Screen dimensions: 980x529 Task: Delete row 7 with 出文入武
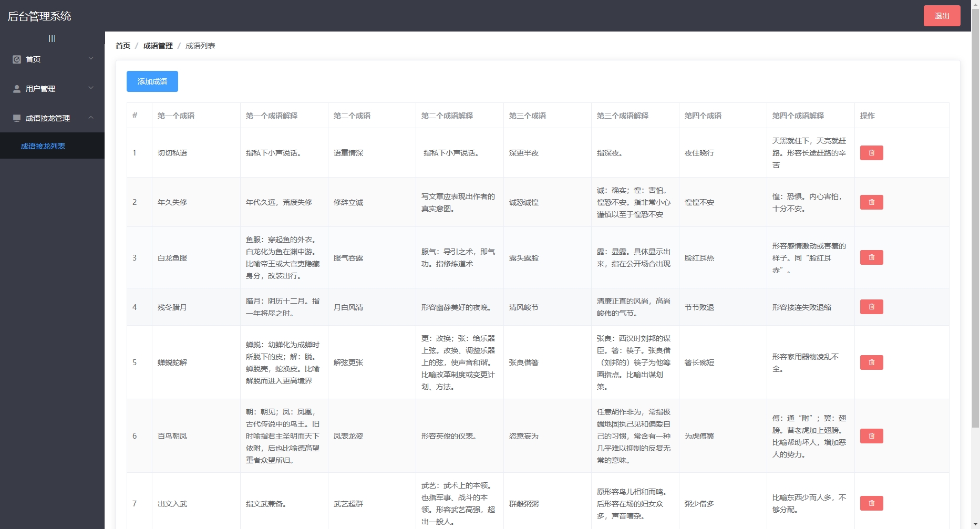pyautogui.click(x=871, y=503)
